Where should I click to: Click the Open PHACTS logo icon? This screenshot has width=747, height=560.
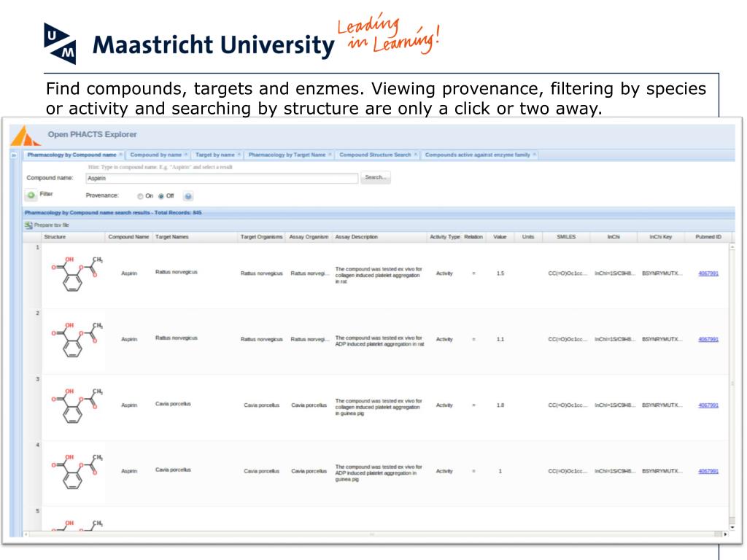(27, 136)
